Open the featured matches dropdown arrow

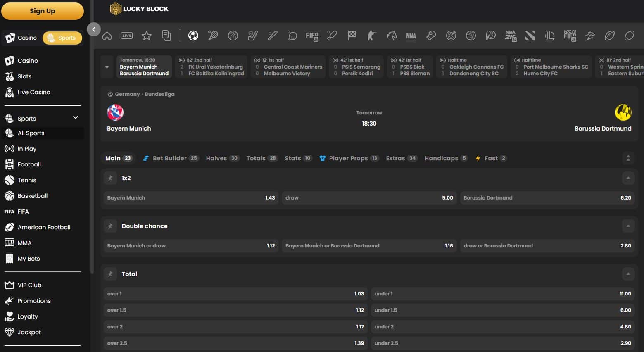[x=107, y=67]
